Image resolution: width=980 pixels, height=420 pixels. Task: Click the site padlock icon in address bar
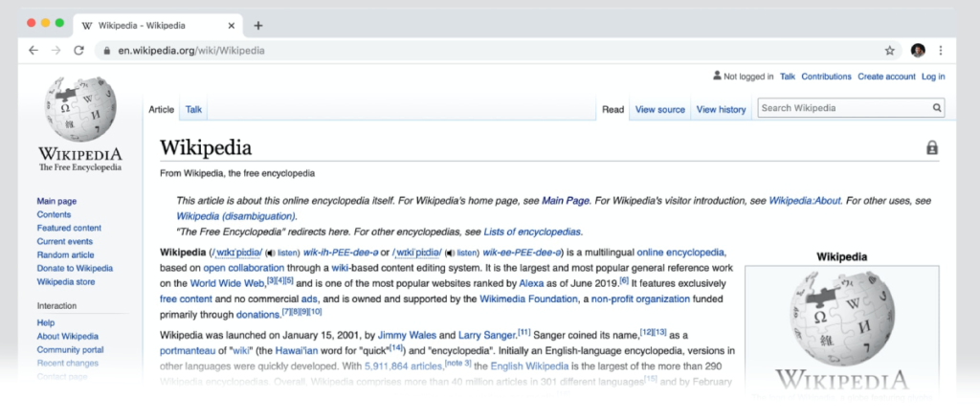click(x=107, y=51)
